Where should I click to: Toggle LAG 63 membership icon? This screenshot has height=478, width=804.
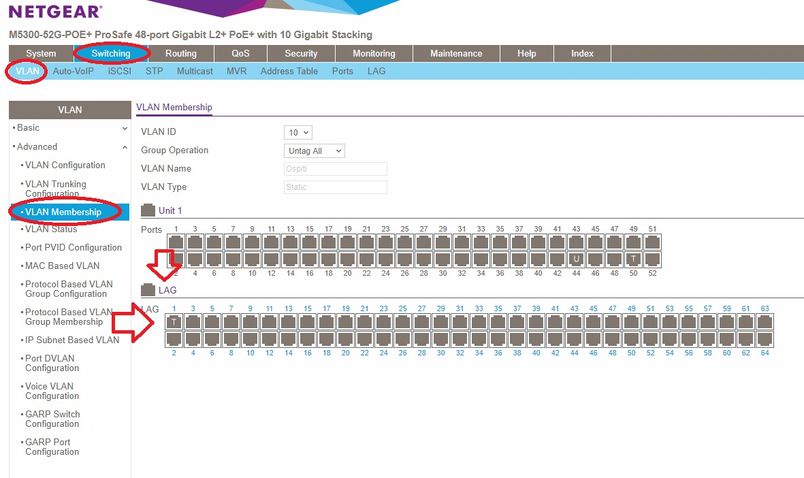point(765,322)
